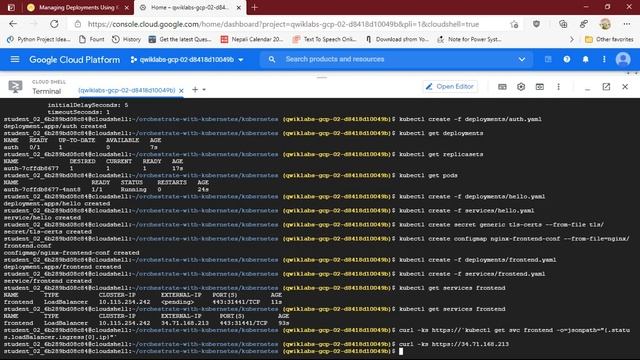Open the browser shield tracking icon
This screenshot has width=640, height=360.
[536, 24]
